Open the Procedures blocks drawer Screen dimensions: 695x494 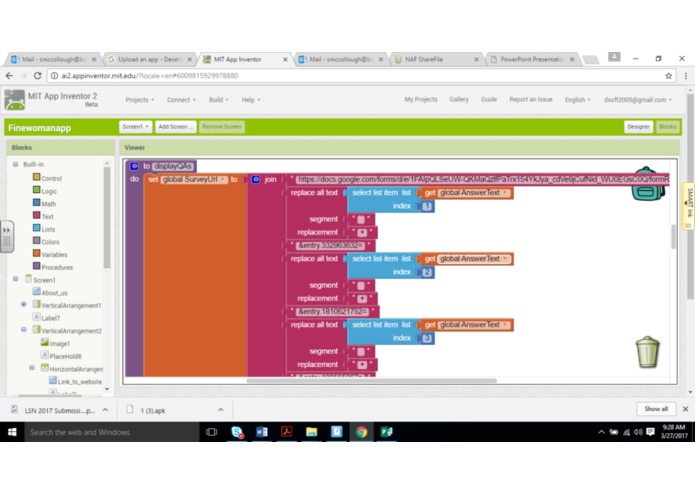click(57, 268)
